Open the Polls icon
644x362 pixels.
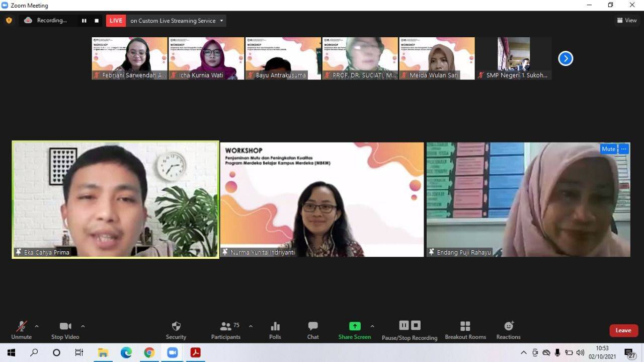(x=275, y=330)
